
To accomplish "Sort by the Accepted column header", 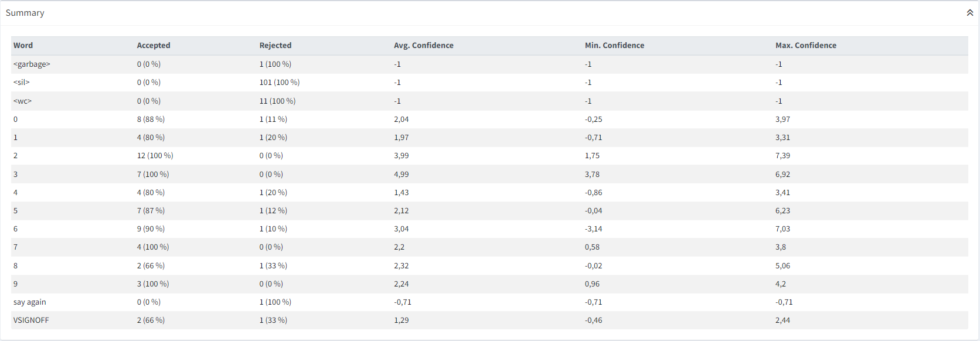I will point(154,45).
